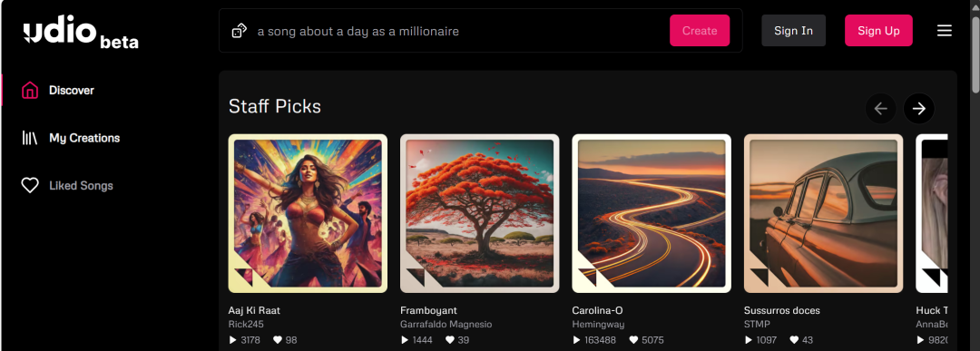Click the play count icon under Aaj Ki Raat
The image size is (980, 351).
click(x=233, y=340)
